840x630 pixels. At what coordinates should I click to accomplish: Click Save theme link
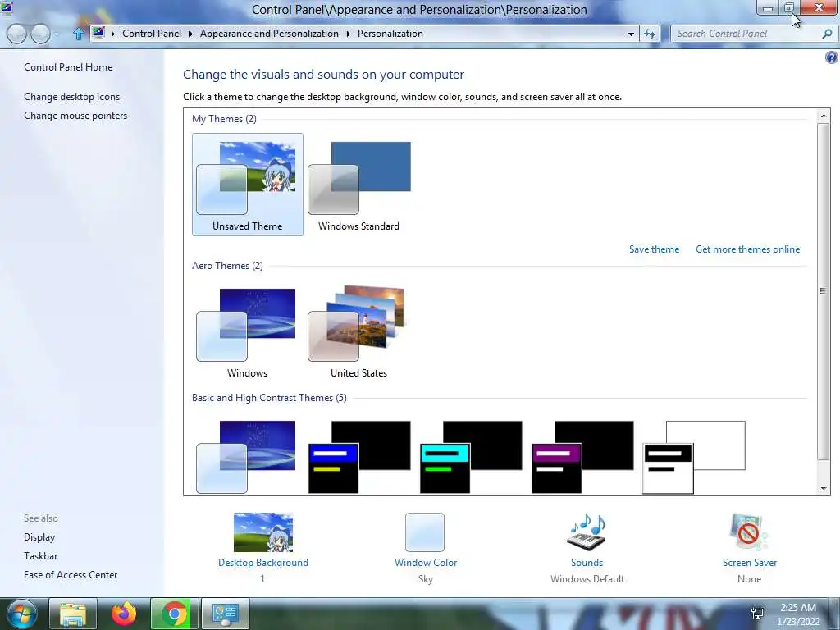click(654, 249)
